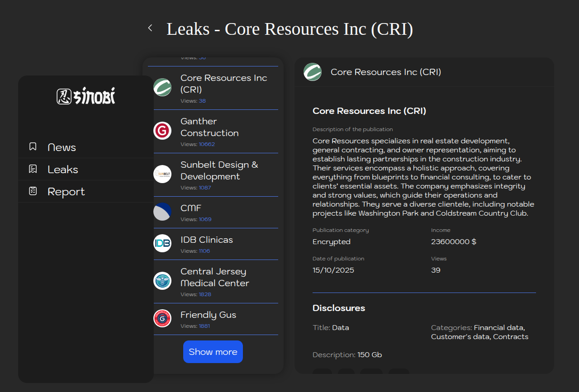Go to the Leaks menu item
Image resolution: width=579 pixels, height=392 pixels.
63,170
